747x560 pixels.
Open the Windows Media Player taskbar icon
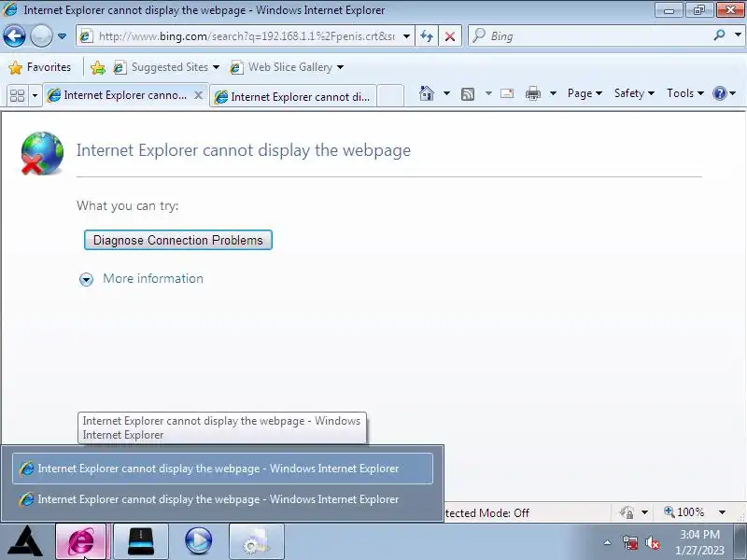point(198,541)
